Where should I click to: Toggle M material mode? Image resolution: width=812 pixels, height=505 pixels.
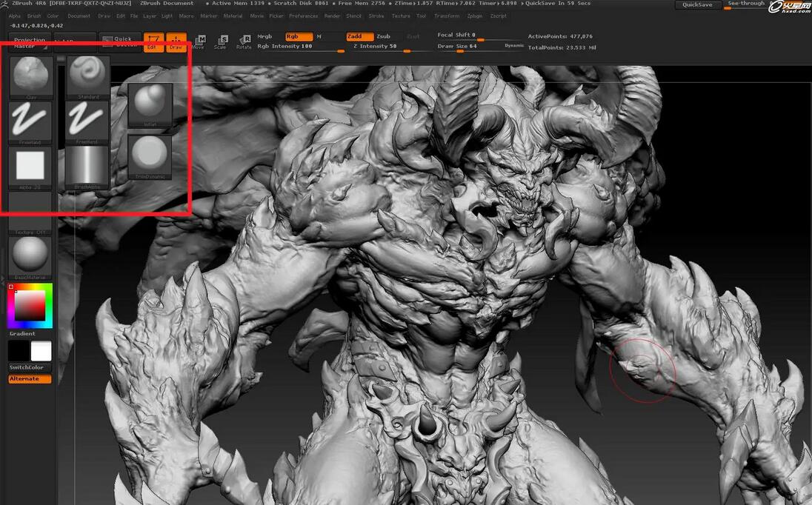coord(319,37)
